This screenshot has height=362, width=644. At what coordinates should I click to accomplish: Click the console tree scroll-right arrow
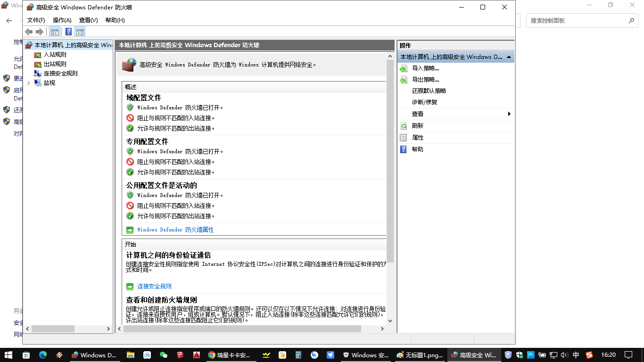tap(109, 329)
